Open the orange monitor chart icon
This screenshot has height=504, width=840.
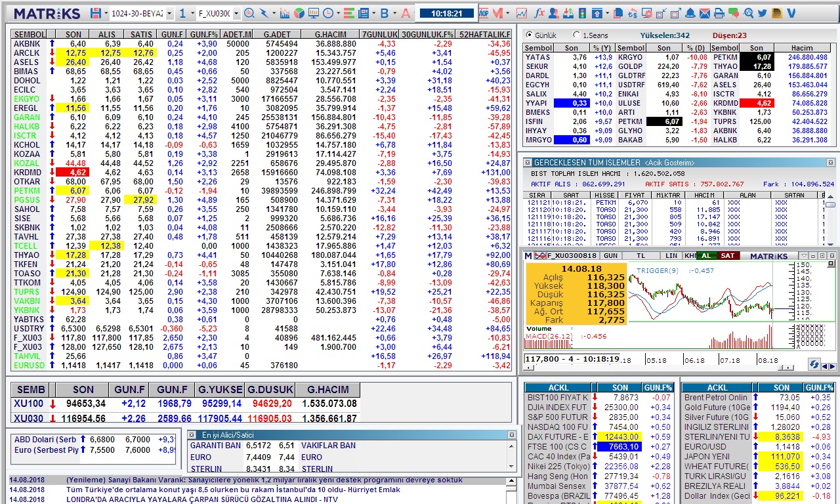tap(313, 13)
